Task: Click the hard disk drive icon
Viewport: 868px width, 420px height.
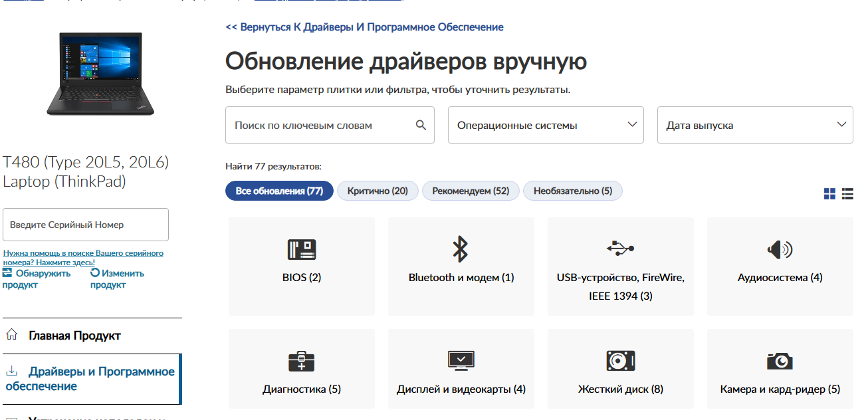Action: (621, 361)
